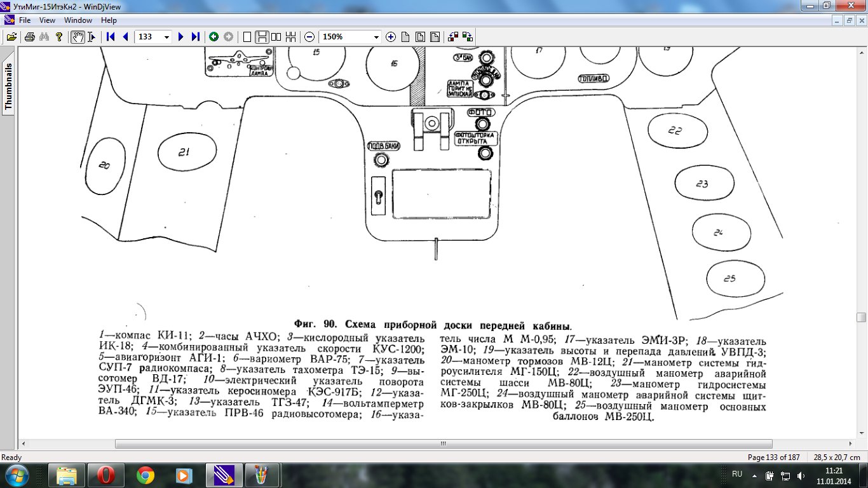This screenshot has height=488, width=868.
Task: Toggle continuous page layout
Action: pos(261,37)
